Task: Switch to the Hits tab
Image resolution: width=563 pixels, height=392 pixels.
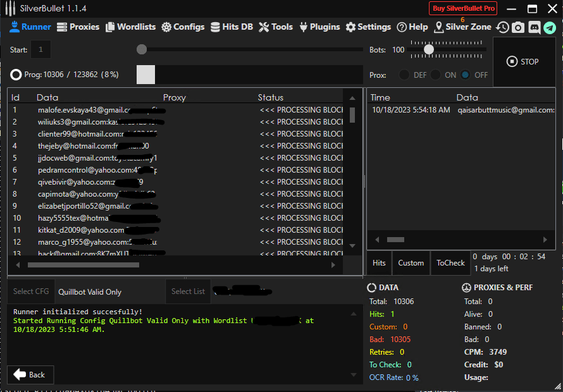Action: 379,263
